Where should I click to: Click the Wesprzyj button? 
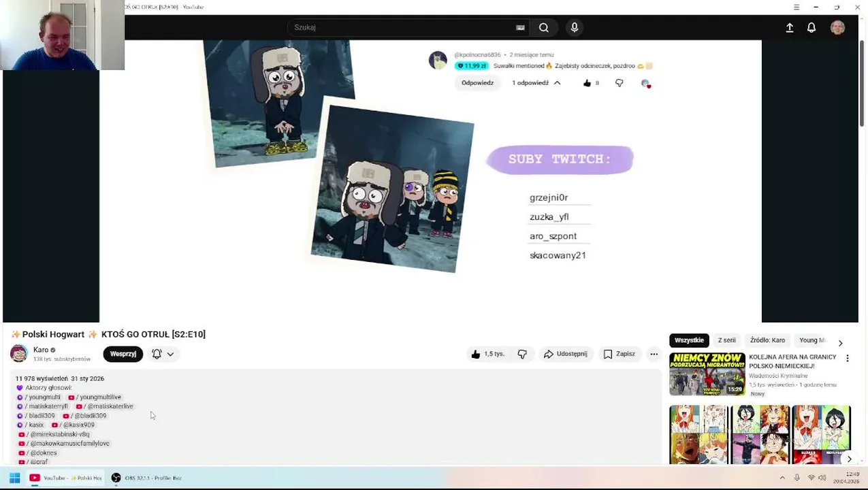123,354
